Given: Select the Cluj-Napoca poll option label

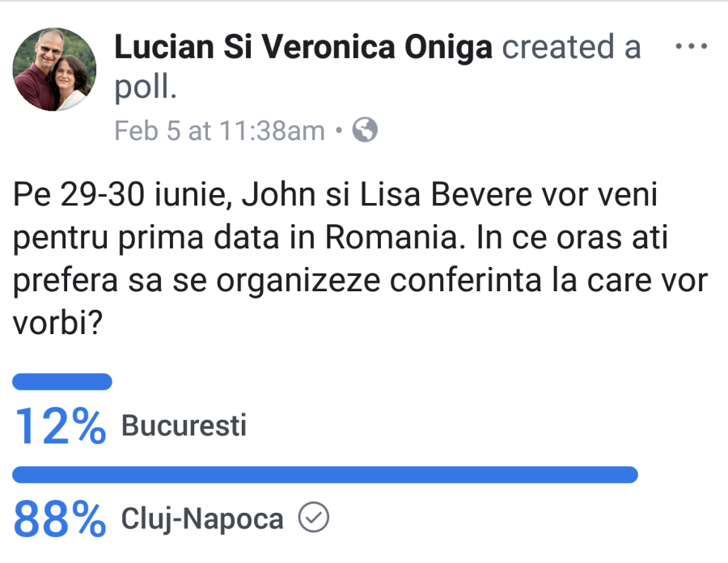Looking at the screenshot, I should click(x=202, y=519).
